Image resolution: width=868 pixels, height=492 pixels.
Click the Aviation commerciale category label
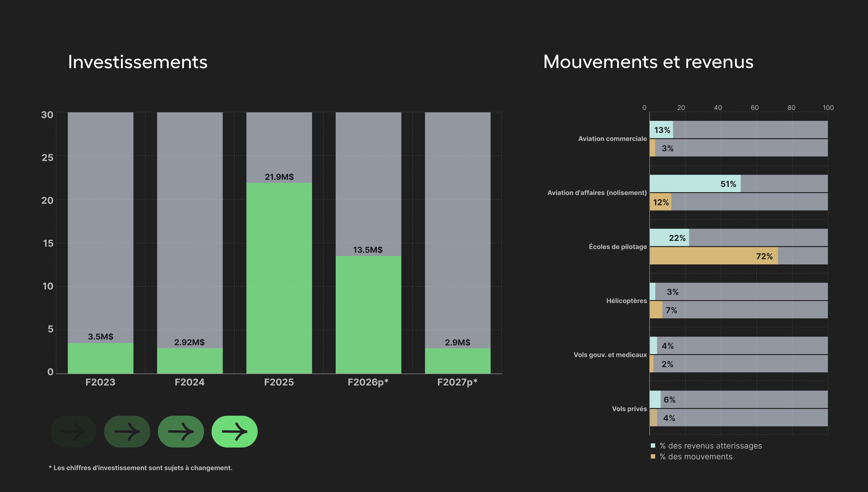pos(612,139)
